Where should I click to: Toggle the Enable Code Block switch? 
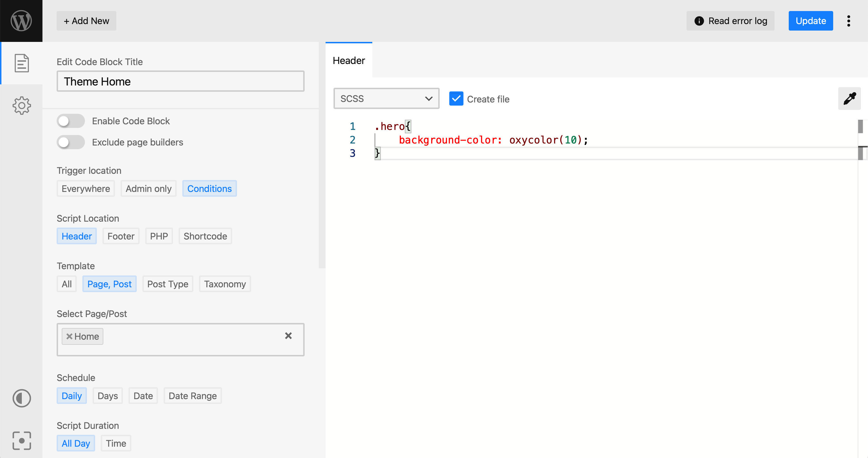[71, 121]
